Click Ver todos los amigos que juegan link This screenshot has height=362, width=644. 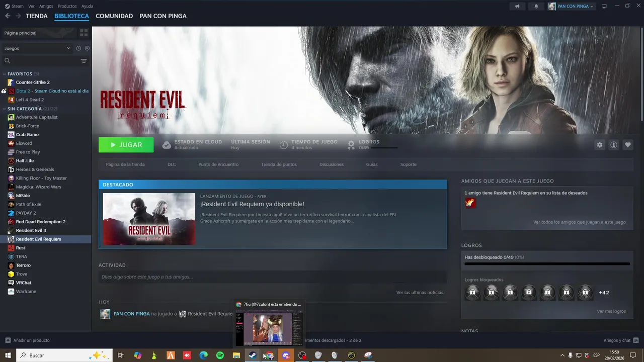coord(579,222)
